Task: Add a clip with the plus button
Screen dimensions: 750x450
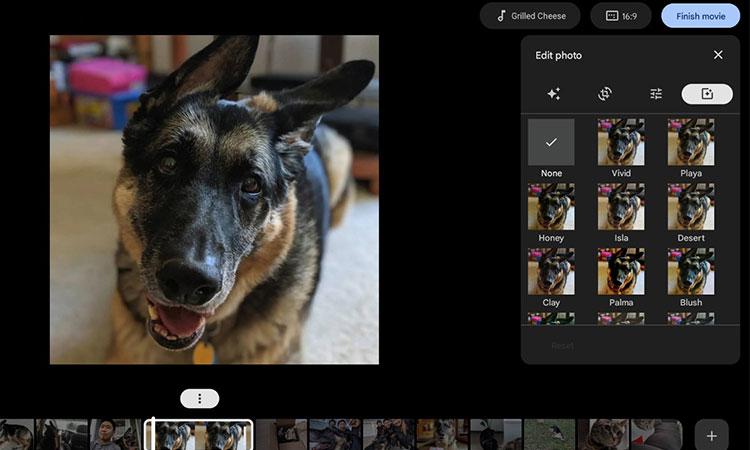Action: click(711, 436)
